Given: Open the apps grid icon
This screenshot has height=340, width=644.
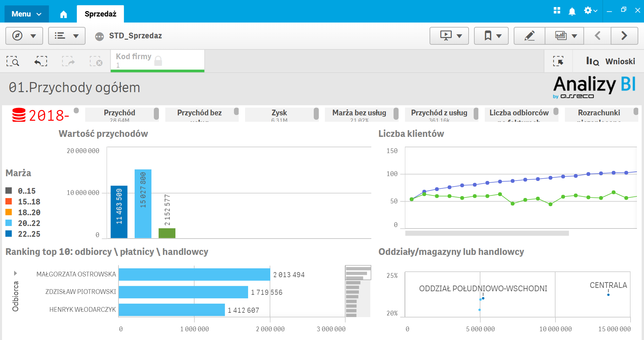Looking at the screenshot, I should [557, 11].
